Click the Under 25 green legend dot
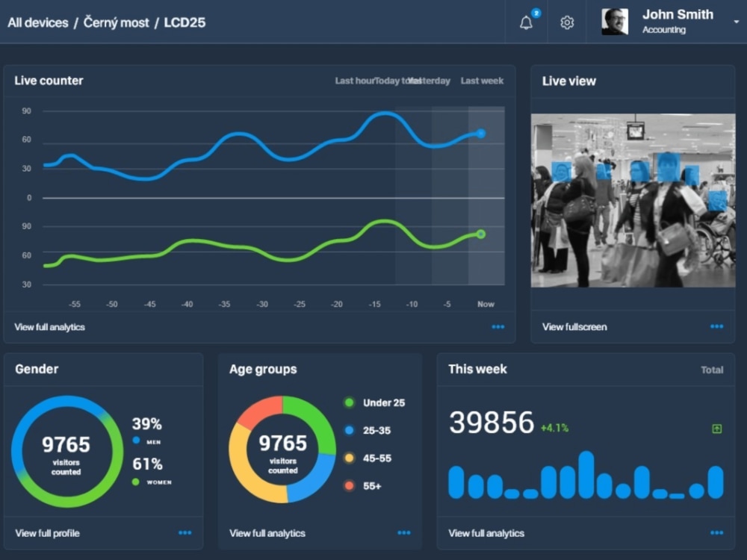The image size is (747, 560). pyautogui.click(x=349, y=403)
